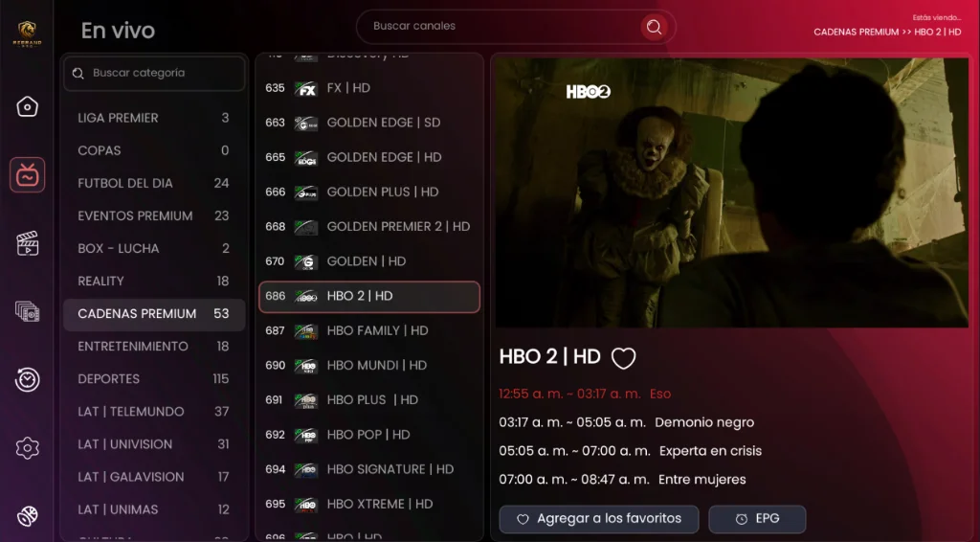Select the LAT | UNIMAS category
This screenshot has height=542, width=980.
154,509
